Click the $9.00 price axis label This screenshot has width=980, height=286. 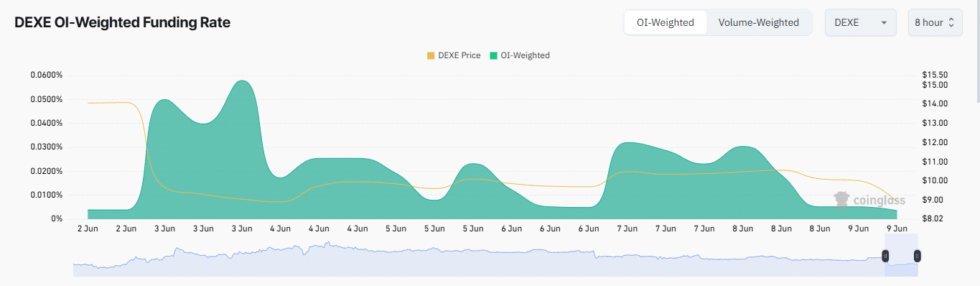pos(934,199)
